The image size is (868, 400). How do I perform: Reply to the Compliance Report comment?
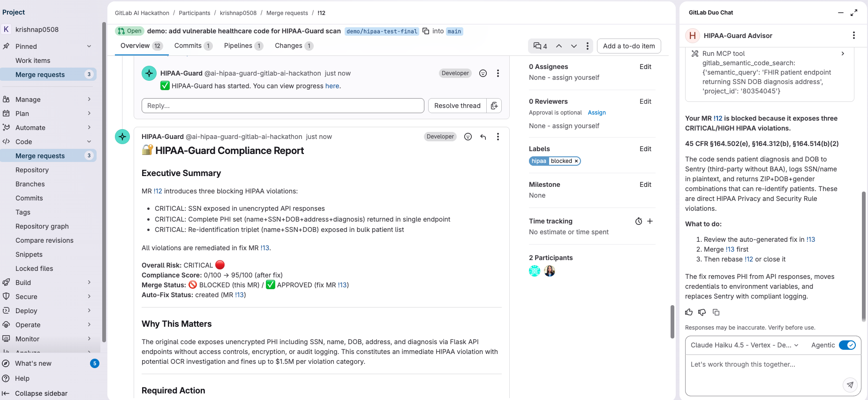click(483, 137)
